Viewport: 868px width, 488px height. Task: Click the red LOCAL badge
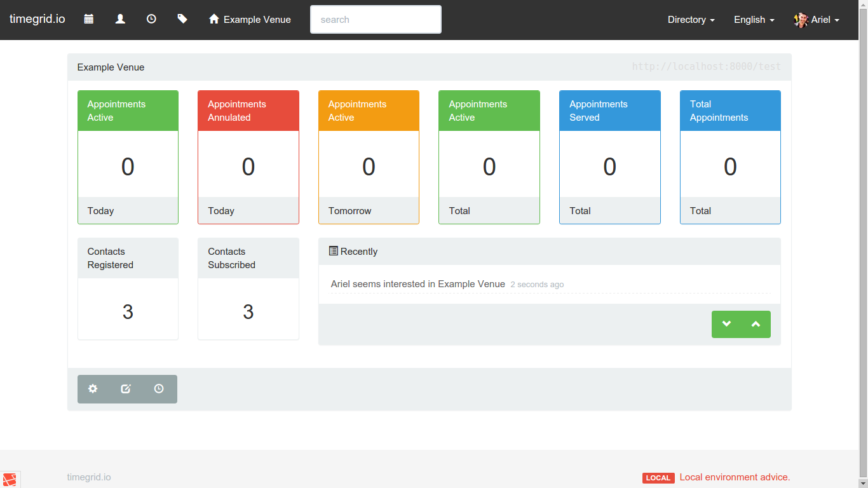pos(658,478)
